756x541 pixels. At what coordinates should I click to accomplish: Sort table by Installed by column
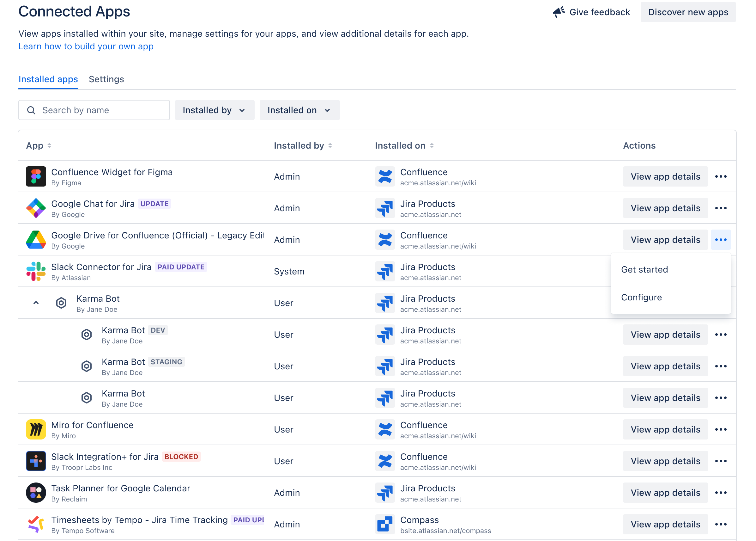point(303,145)
